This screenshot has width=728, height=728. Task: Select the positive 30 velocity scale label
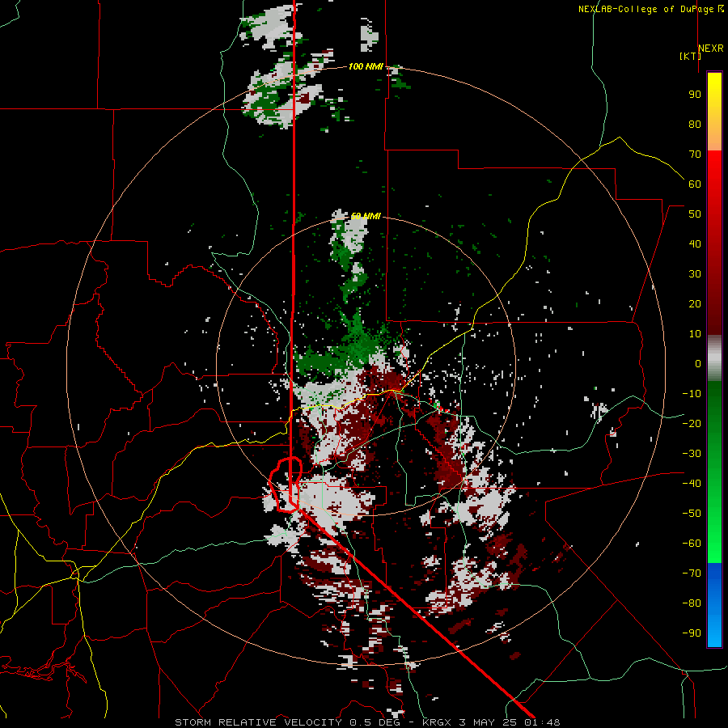(695, 274)
